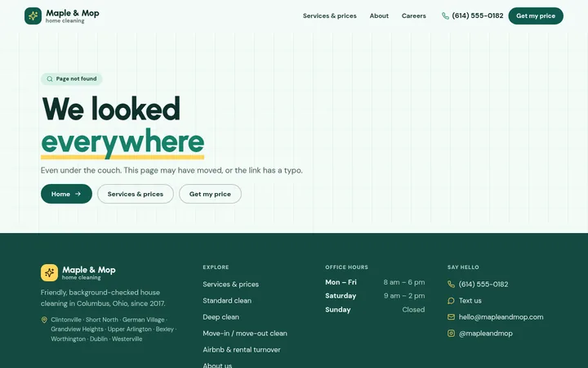Click the "everywhere" highlighted heading word
This screenshot has width=588, height=368.
click(x=122, y=142)
